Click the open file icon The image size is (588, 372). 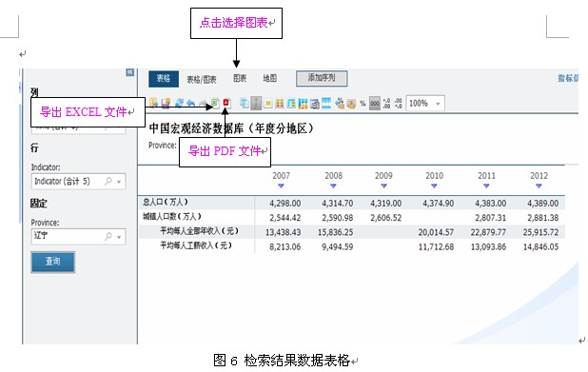coord(154,103)
